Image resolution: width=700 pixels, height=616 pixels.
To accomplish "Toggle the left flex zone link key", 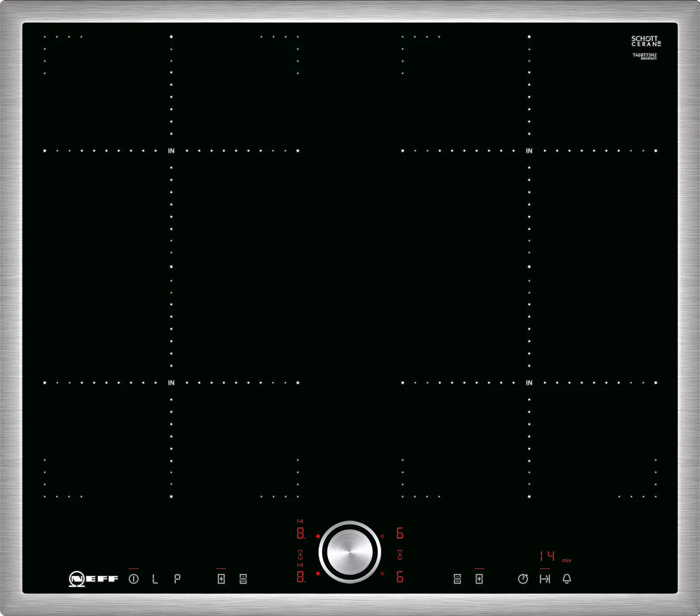I will tap(221, 579).
